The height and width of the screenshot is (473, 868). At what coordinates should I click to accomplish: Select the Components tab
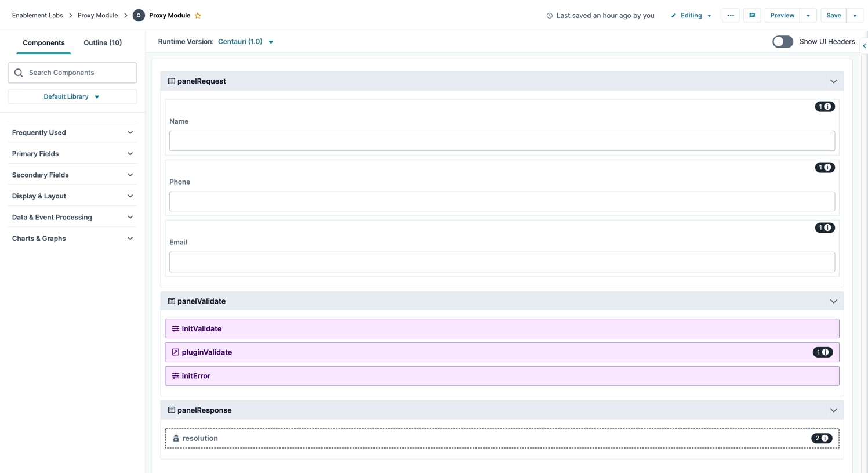click(43, 42)
